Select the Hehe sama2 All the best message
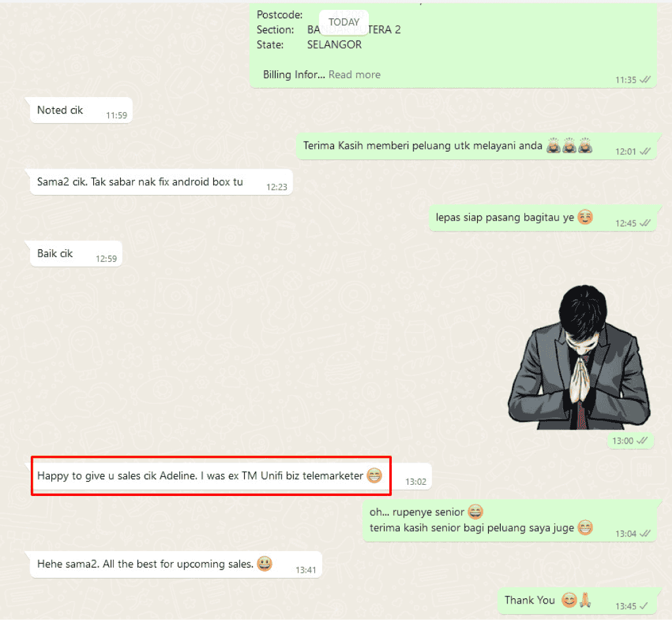This screenshot has width=672, height=620. pyautogui.click(x=176, y=564)
